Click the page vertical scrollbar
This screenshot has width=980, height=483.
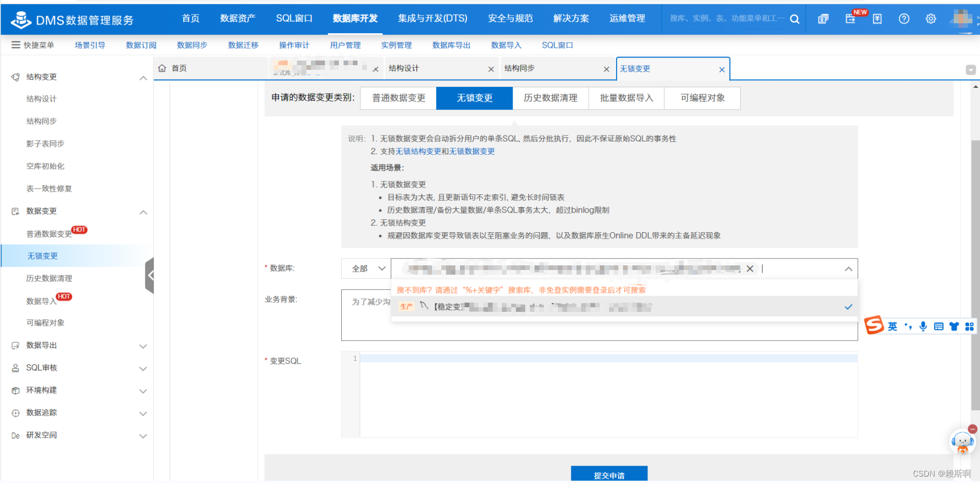click(975, 275)
